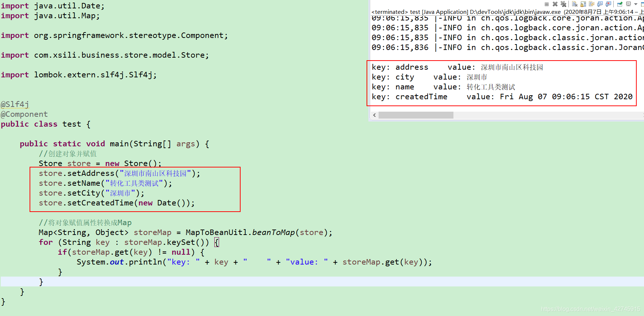Click the 'Store store = new Store()' line
Image resolution: width=644 pixels, height=316 pixels.
(x=100, y=163)
